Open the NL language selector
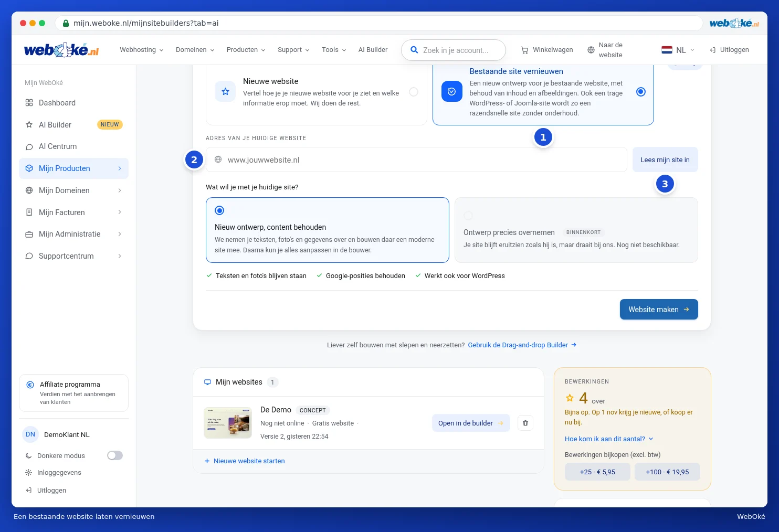The image size is (779, 532). tap(678, 50)
